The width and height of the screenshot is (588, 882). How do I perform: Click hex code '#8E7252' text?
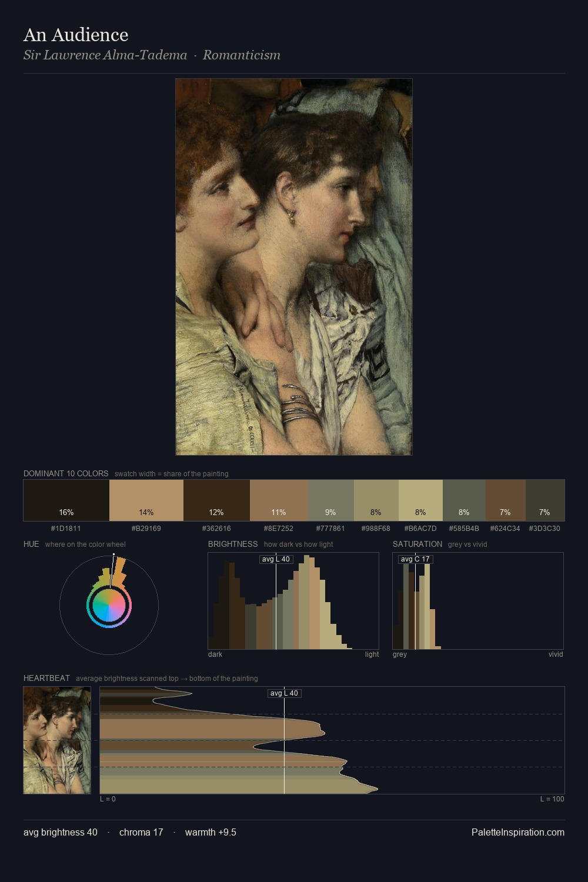[279, 529]
